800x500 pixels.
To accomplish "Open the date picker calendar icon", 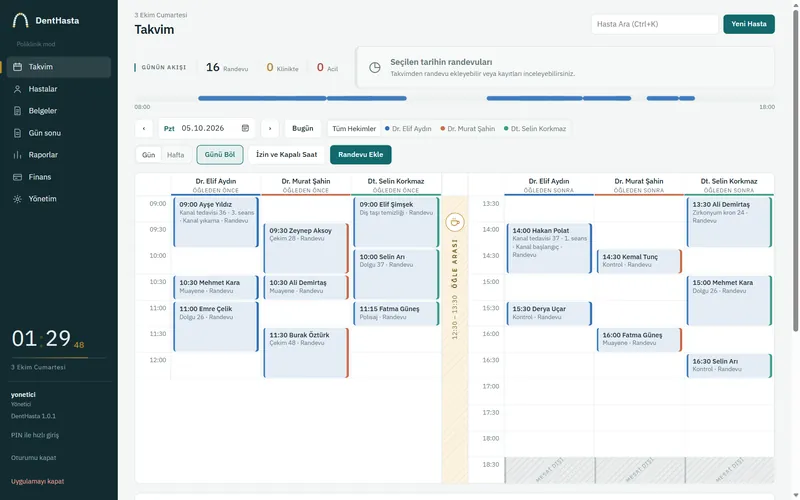I will click(x=245, y=128).
